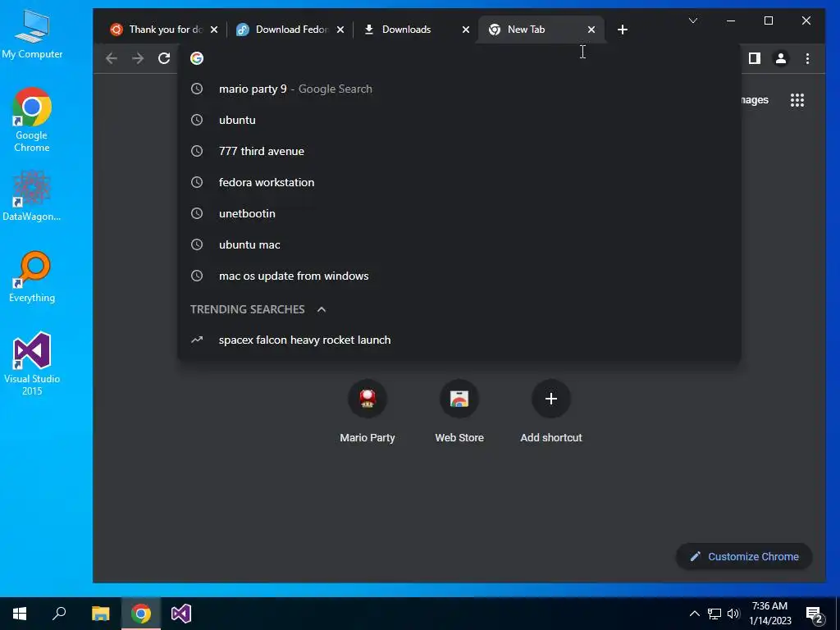
Task: Open Visual Studio 2015 desktop shortcut
Action: 32,364
